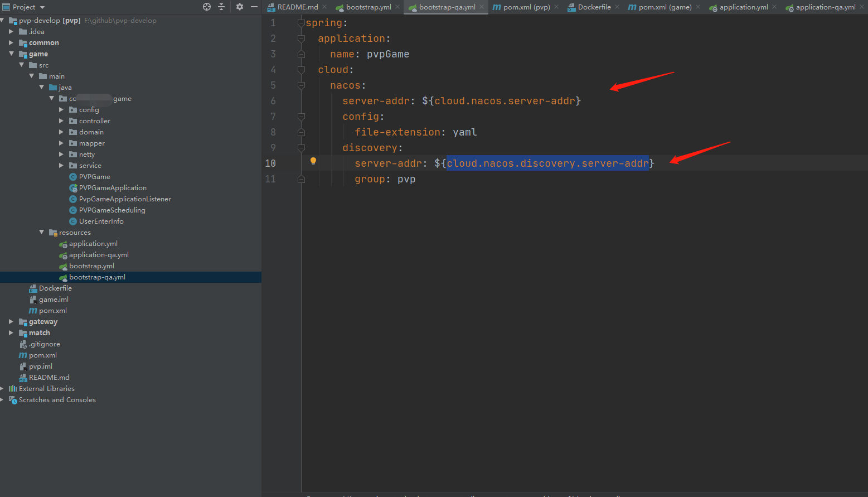The image size is (868, 497).
Task: Collapse the main folder
Action: (31, 76)
